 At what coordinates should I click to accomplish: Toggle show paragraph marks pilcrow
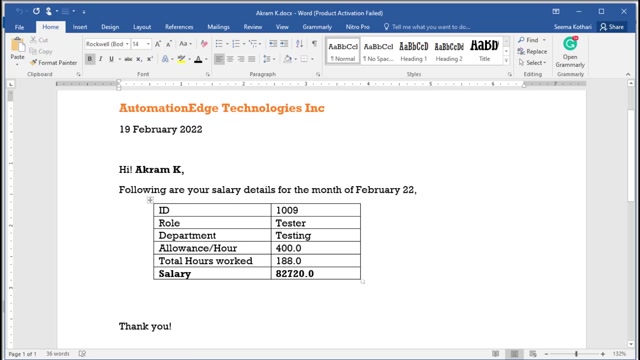tap(314, 44)
